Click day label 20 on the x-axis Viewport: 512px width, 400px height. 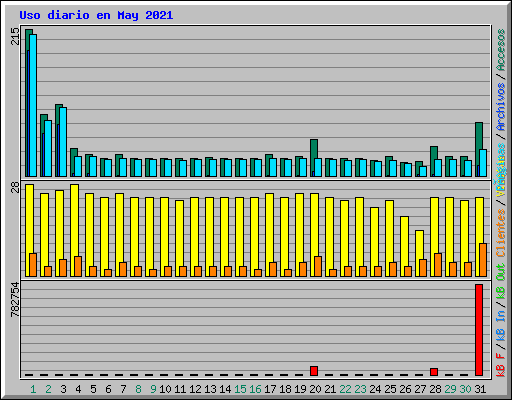tap(315, 389)
